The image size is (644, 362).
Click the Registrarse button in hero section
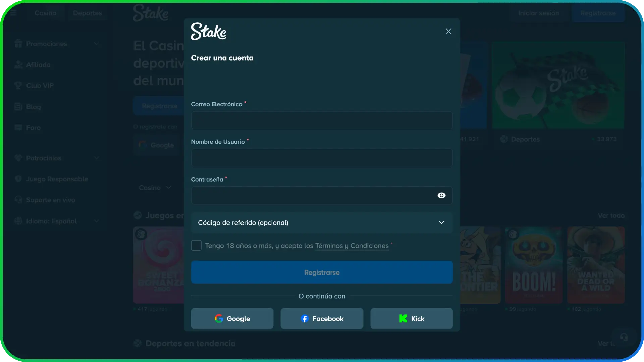(x=159, y=106)
